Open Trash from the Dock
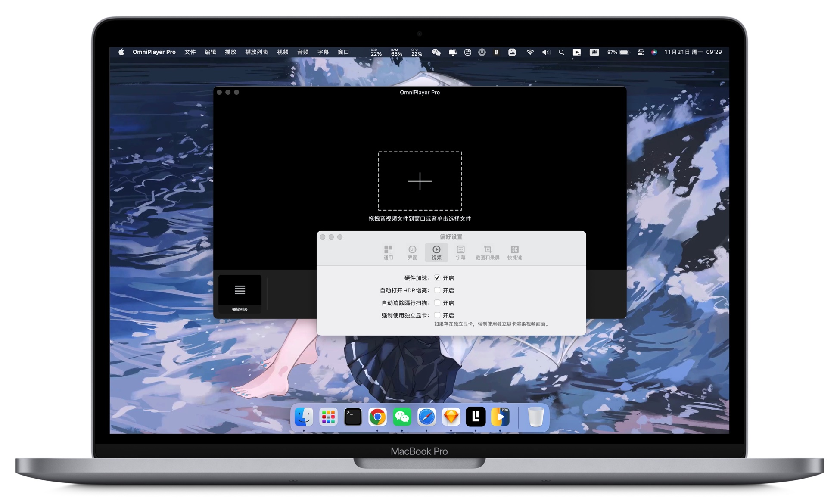 535,417
